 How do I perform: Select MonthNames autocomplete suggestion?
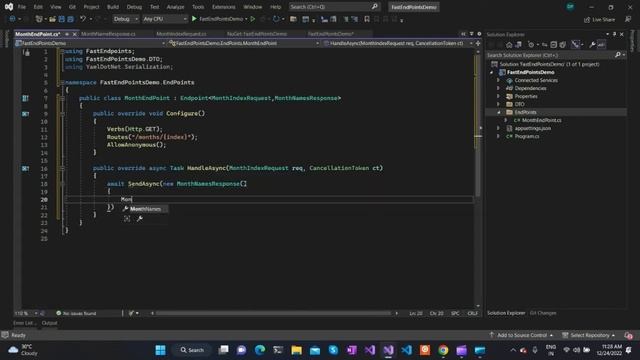click(145, 209)
